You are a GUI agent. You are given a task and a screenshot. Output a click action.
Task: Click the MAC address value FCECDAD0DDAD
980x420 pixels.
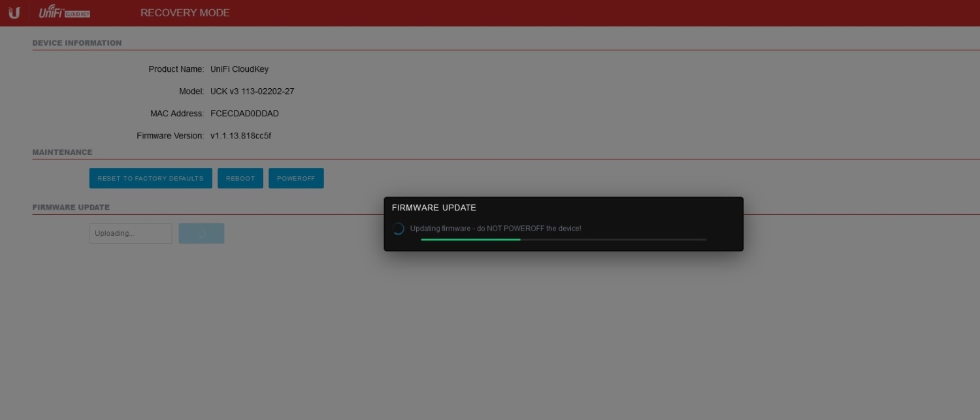pos(244,114)
